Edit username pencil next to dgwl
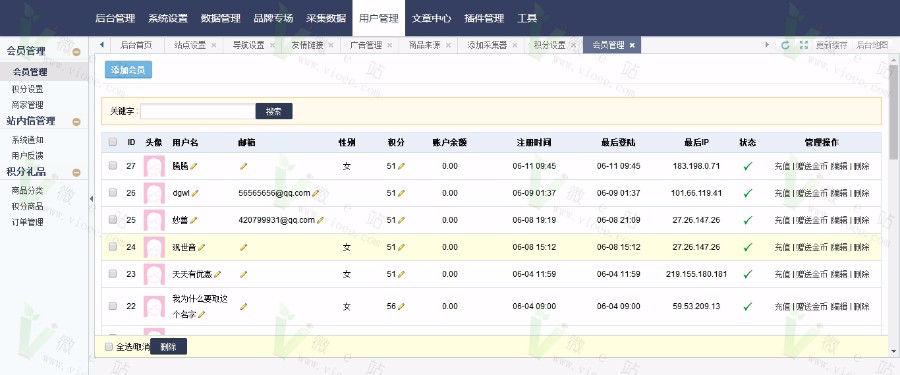This screenshot has height=375, width=900. point(195,194)
